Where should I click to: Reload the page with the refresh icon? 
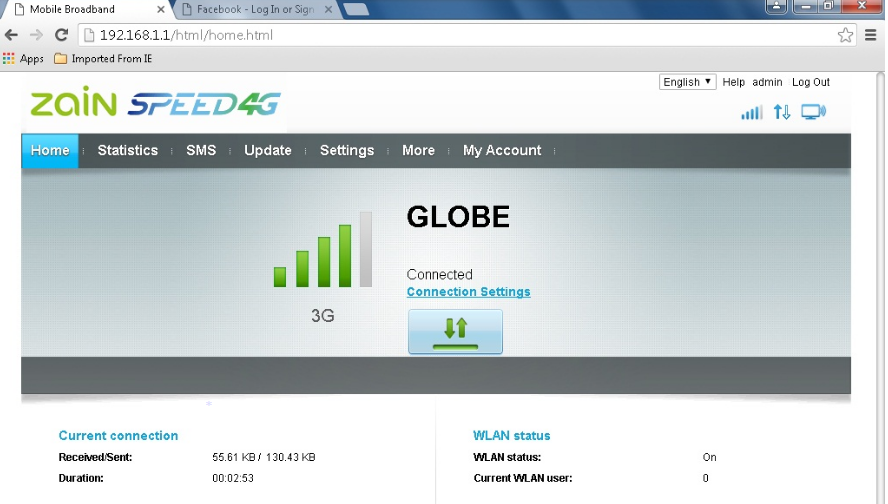(x=61, y=35)
